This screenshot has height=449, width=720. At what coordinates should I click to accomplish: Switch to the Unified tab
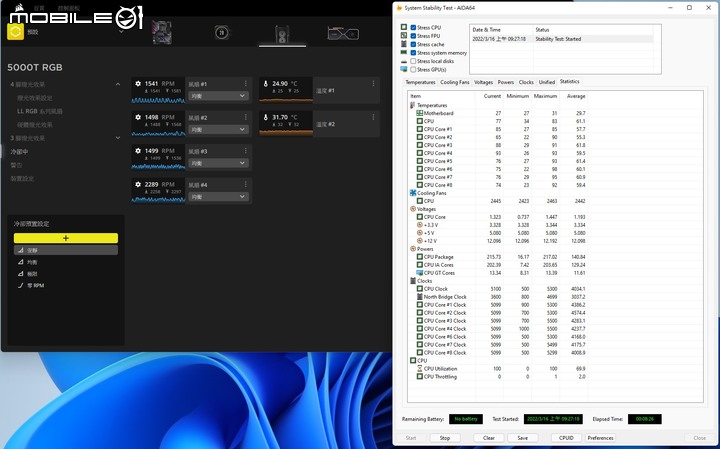pyautogui.click(x=546, y=82)
